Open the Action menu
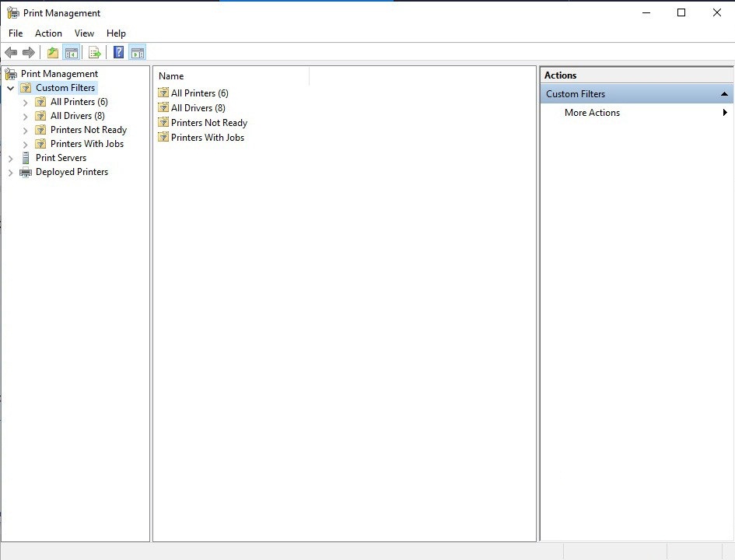 tap(48, 33)
